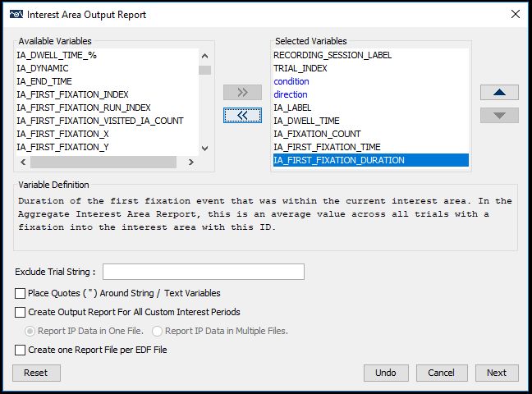Click the down arrow of Available Variables scrollbar
The height and width of the screenshot is (394, 532).
tap(204, 149)
